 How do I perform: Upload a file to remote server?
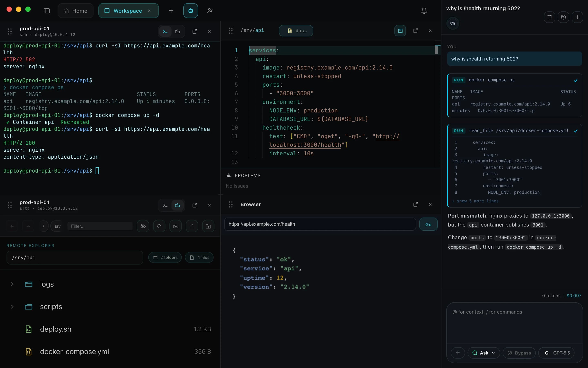(x=192, y=226)
